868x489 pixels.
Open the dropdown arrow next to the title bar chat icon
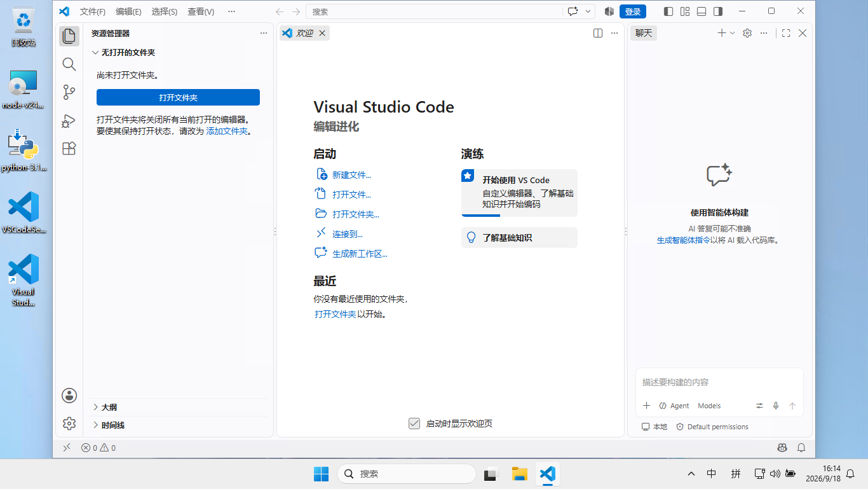pos(588,11)
